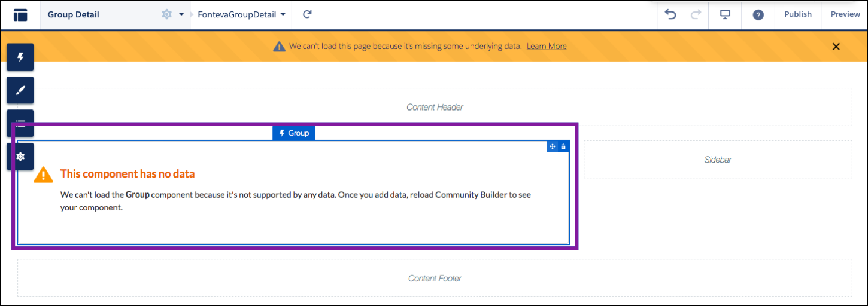Open the desktop view mode selector
This screenshot has width=868, height=306.
point(725,14)
